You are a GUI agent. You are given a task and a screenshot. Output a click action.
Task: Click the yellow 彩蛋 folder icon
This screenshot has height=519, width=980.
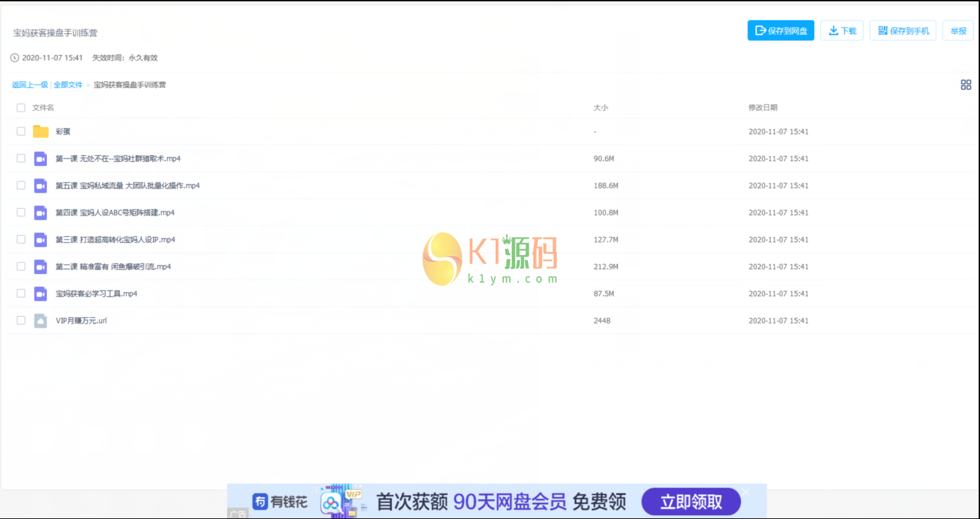[x=41, y=132]
